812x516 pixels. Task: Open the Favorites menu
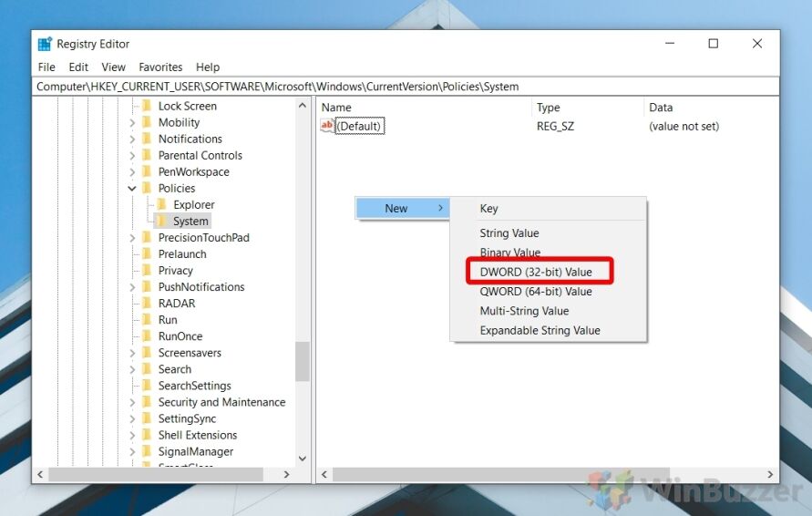pyautogui.click(x=160, y=67)
